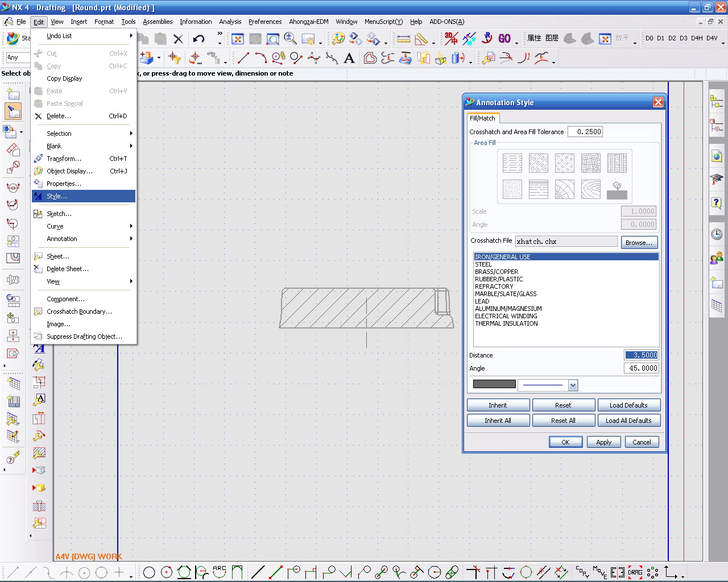
Task: Click the lightning bolt number 7 icon
Action: pyautogui.click(x=13, y=458)
